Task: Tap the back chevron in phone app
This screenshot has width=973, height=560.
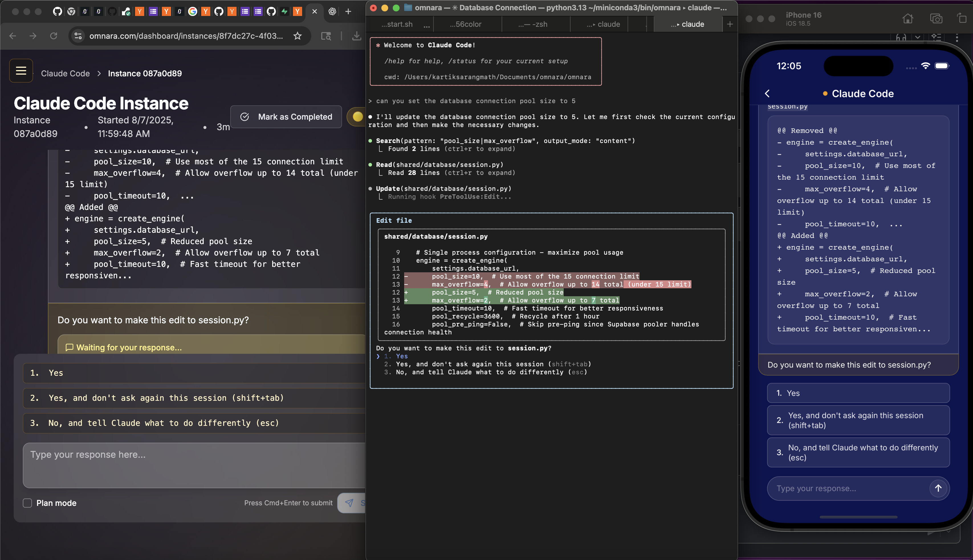Action: tap(768, 93)
